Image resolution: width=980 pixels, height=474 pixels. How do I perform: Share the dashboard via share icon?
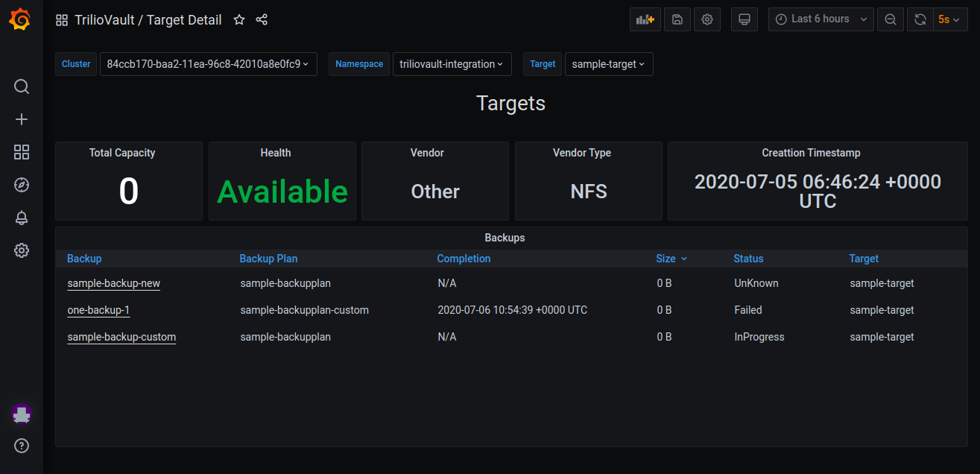(262, 20)
